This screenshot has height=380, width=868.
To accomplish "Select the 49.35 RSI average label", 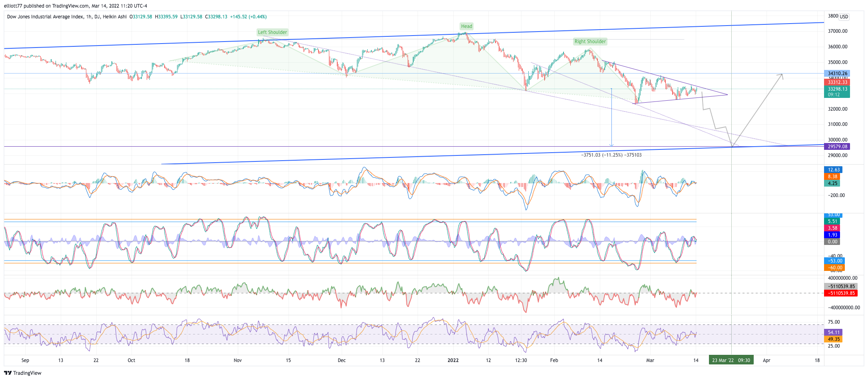I will [x=833, y=339].
